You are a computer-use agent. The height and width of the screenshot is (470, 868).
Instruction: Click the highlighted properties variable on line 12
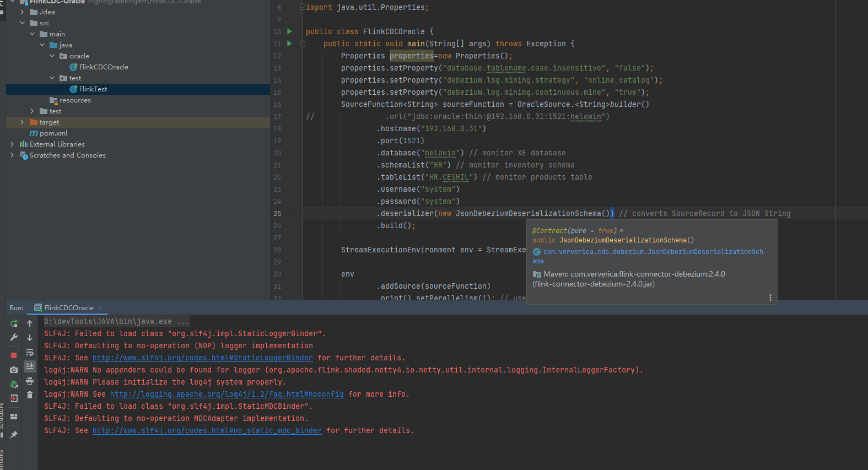[412, 56]
